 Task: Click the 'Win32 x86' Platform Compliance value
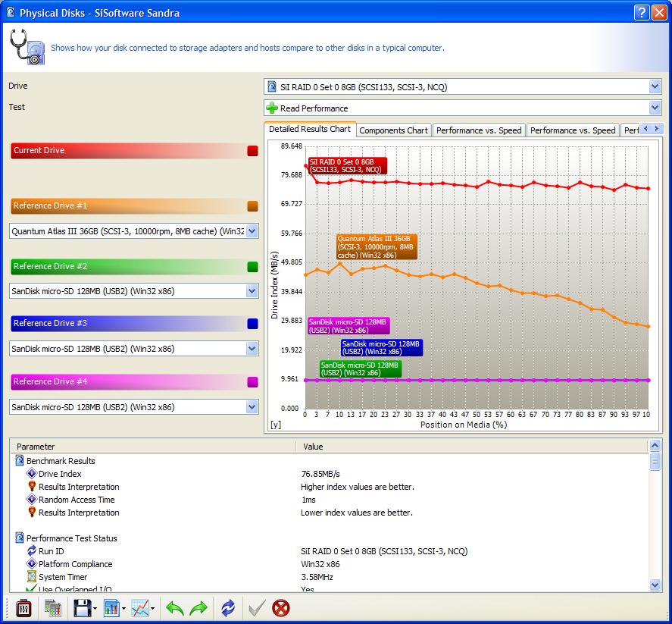click(x=320, y=564)
